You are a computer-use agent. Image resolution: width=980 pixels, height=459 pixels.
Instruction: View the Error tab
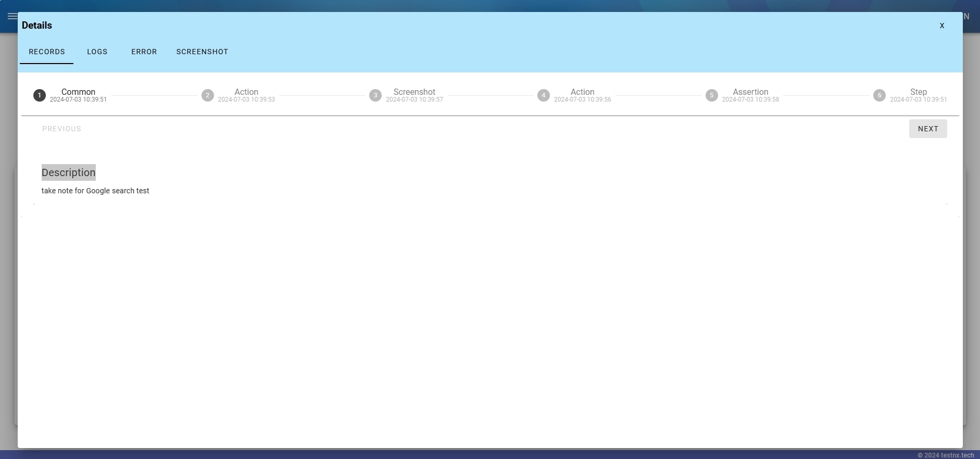pyautogui.click(x=144, y=52)
